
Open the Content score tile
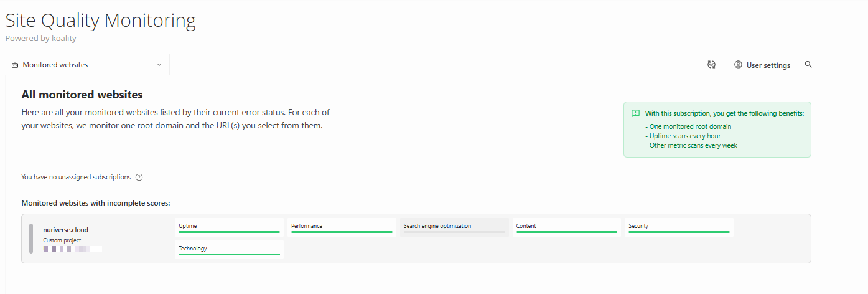pos(566,227)
